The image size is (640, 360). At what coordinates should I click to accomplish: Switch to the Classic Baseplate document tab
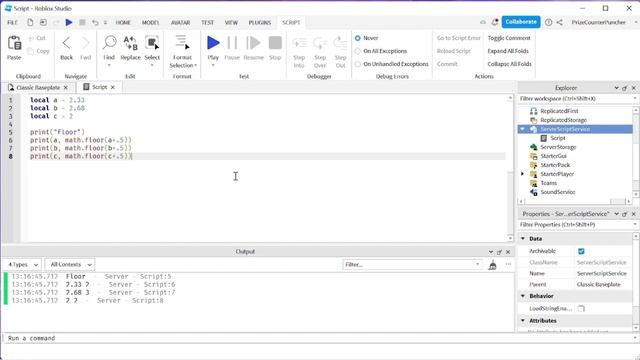[x=38, y=87]
